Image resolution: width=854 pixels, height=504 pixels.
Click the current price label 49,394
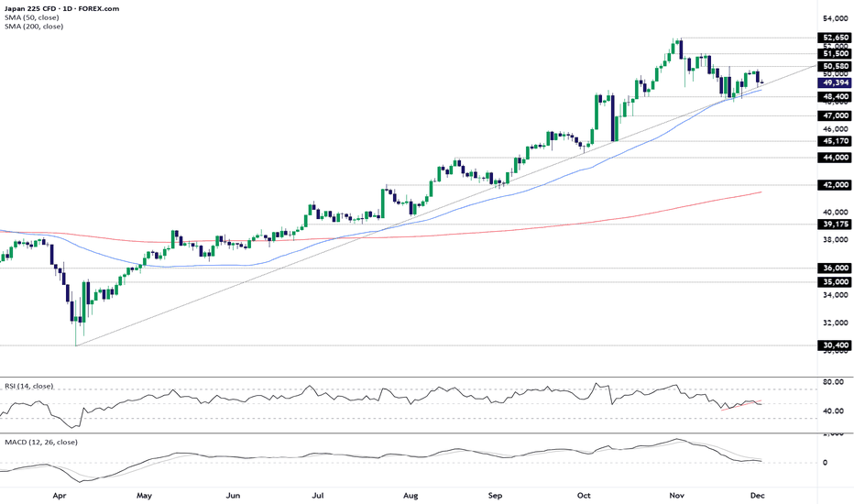pos(836,83)
